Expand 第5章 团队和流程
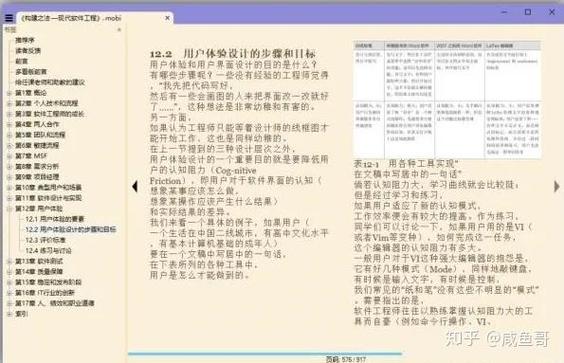This screenshot has width=564, height=363. pyautogui.click(x=9, y=135)
